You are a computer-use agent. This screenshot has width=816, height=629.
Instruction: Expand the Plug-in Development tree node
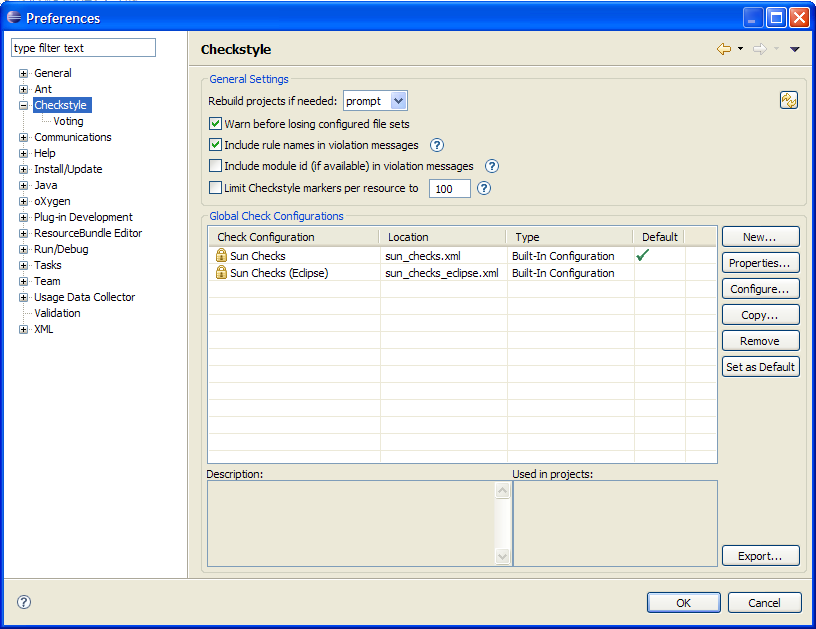click(23, 217)
